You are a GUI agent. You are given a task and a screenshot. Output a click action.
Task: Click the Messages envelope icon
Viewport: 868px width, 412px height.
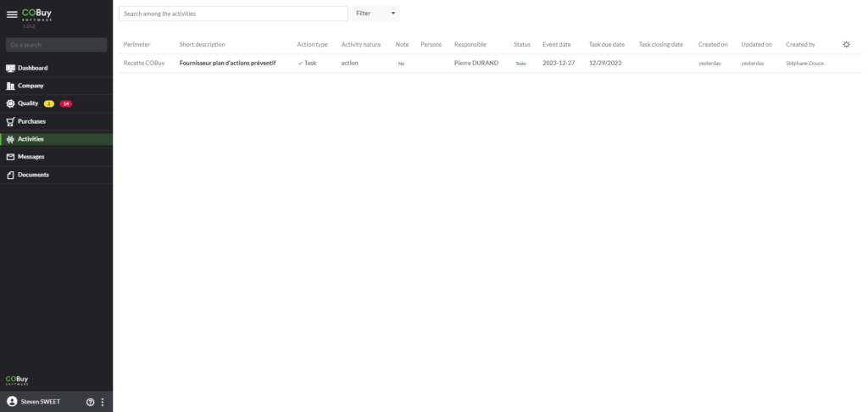point(10,157)
